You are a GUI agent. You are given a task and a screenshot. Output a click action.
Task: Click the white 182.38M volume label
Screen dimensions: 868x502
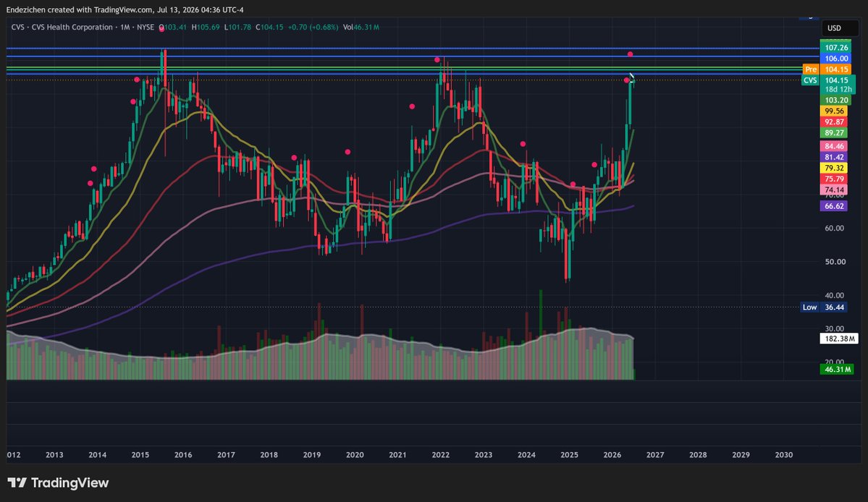click(x=839, y=339)
